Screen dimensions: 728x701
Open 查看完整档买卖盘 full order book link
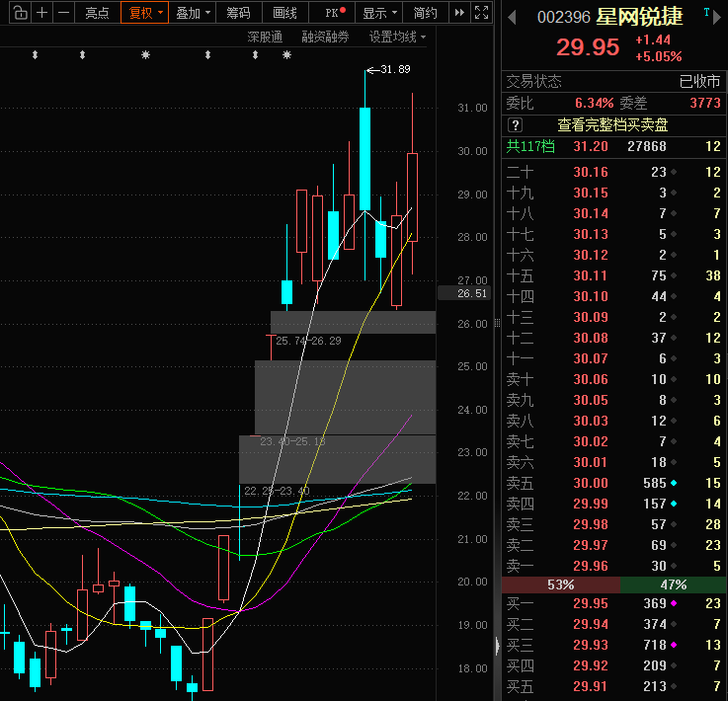click(612, 124)
